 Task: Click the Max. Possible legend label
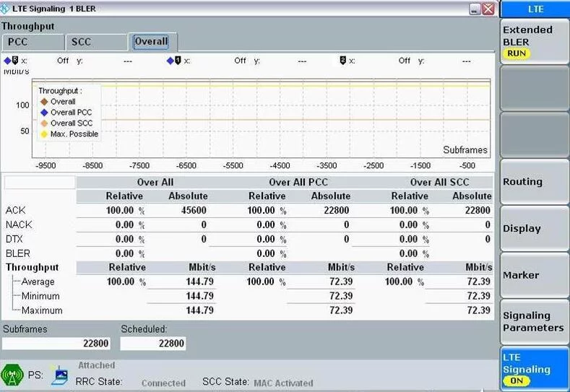coord(74,134)
